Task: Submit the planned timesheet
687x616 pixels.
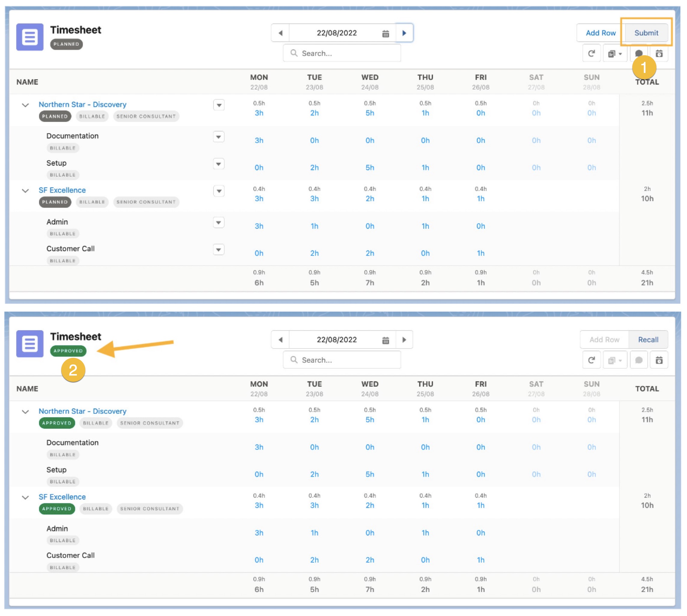Action: click(x=646, y=33)
